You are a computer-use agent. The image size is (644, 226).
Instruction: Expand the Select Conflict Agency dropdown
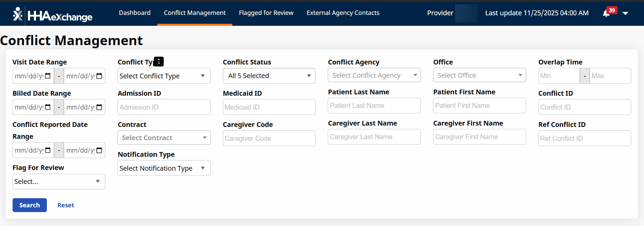[374, 75]
